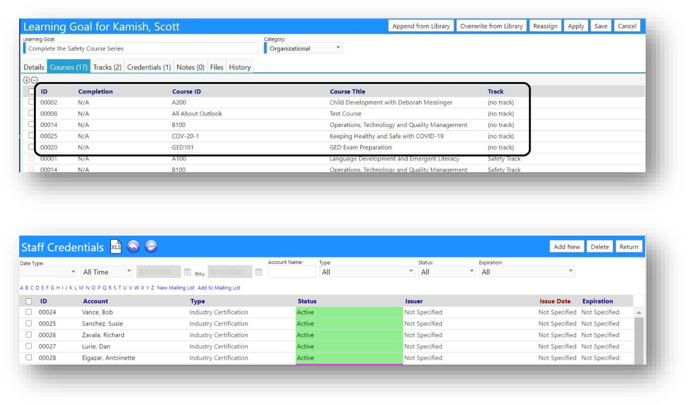Click the Add to Mailing List link

219,288
